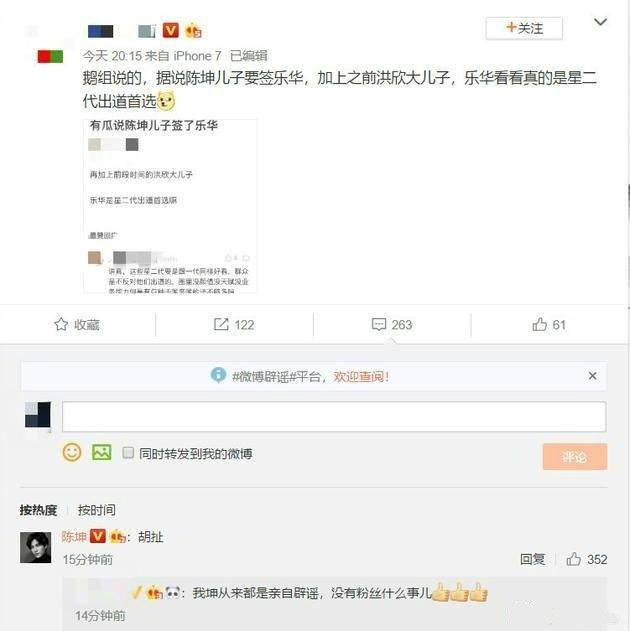
Task: Click the star icon to favorite the post
Action: (61, 324)
